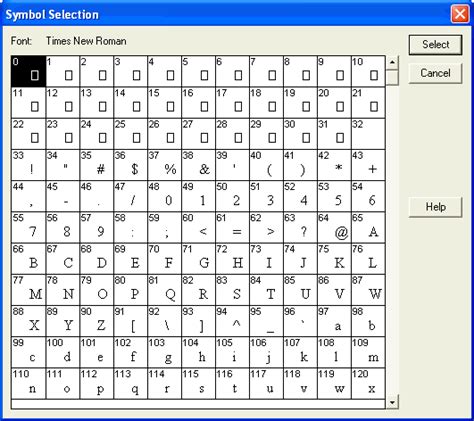Pick the exclamation mark symbol 33
474x421 pixels.
pyautogui.click(x=29, y=165)
